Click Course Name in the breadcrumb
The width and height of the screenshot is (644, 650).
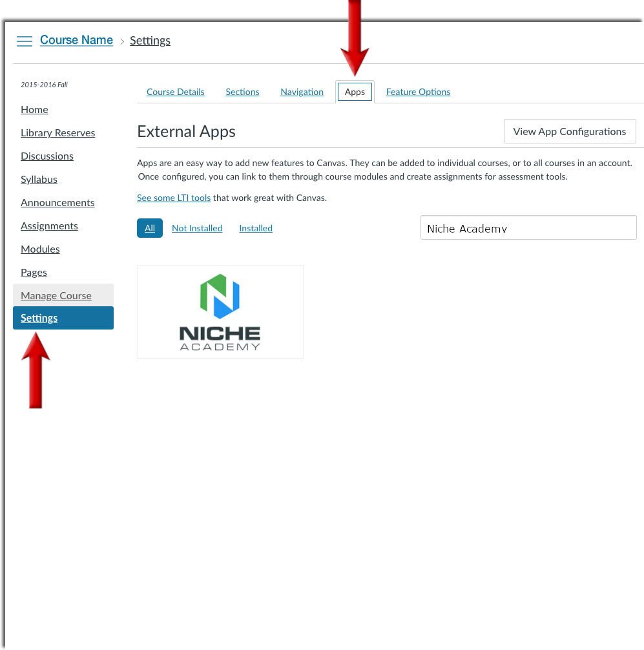[x=76, y=40]
